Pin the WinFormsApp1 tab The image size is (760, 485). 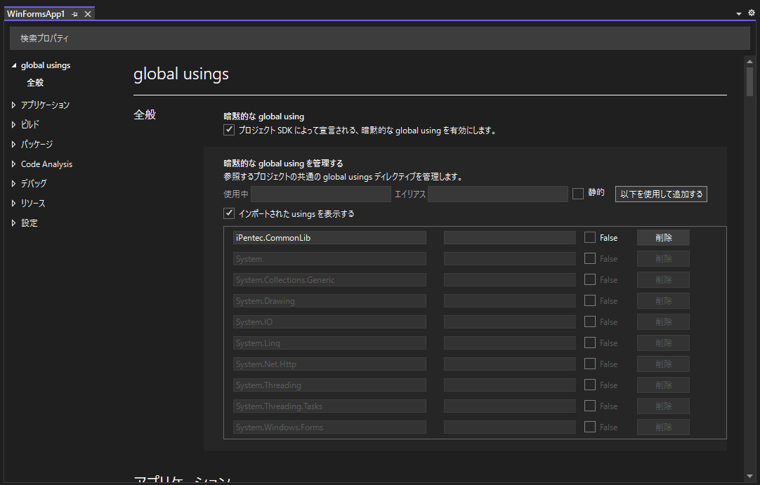pyautogui.click(x=75, y=14)
